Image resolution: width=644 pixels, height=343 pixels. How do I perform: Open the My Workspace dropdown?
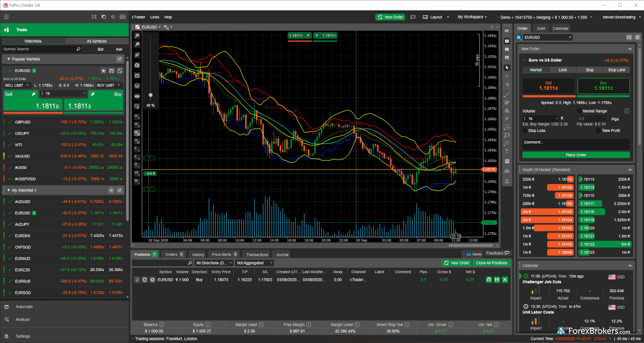click(x=473, y=17)
